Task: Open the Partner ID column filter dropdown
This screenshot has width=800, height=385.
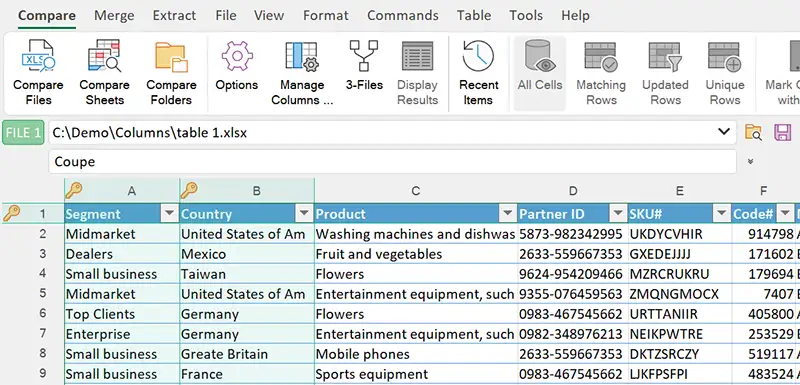Action: click(x=618, y=214)
